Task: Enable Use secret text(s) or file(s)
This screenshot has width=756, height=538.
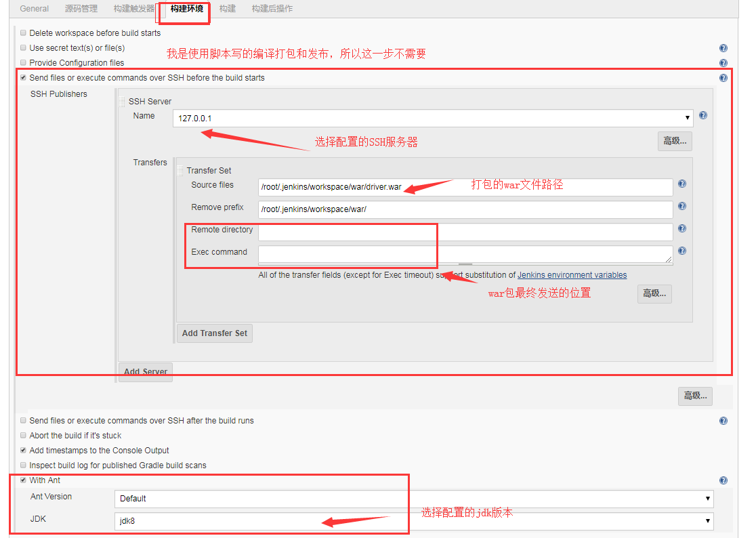Action: pos(23,47)
